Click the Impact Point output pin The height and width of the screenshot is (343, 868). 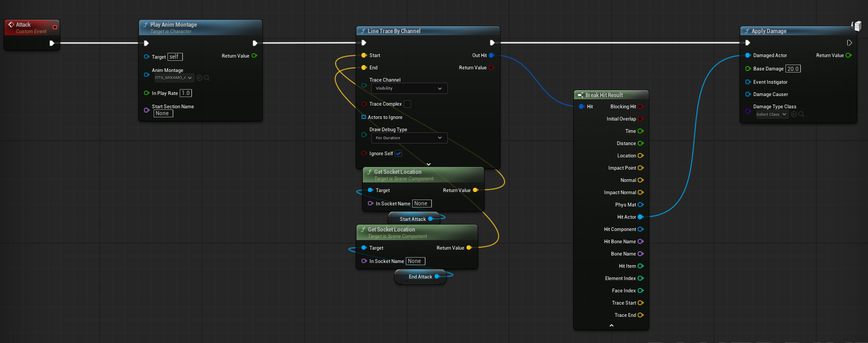point(640,168)
